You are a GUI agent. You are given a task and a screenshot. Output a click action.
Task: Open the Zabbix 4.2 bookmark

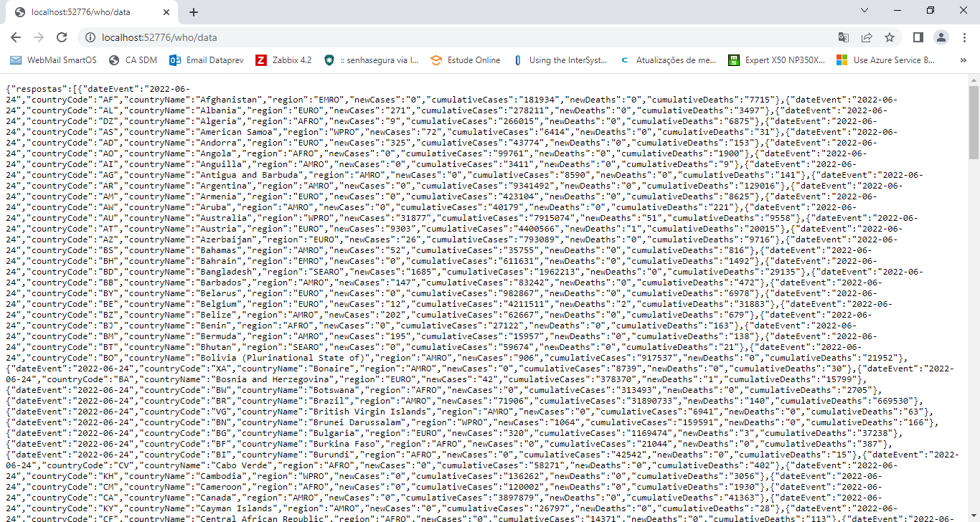pos(283,60)
